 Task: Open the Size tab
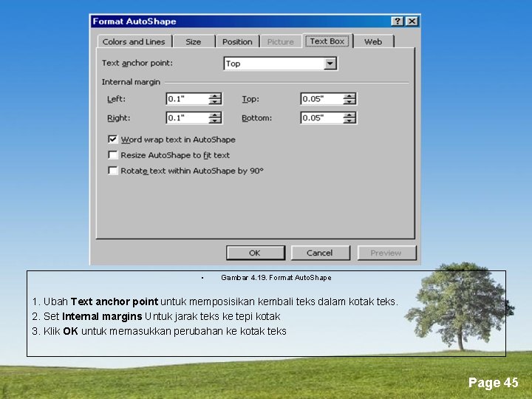194,41
